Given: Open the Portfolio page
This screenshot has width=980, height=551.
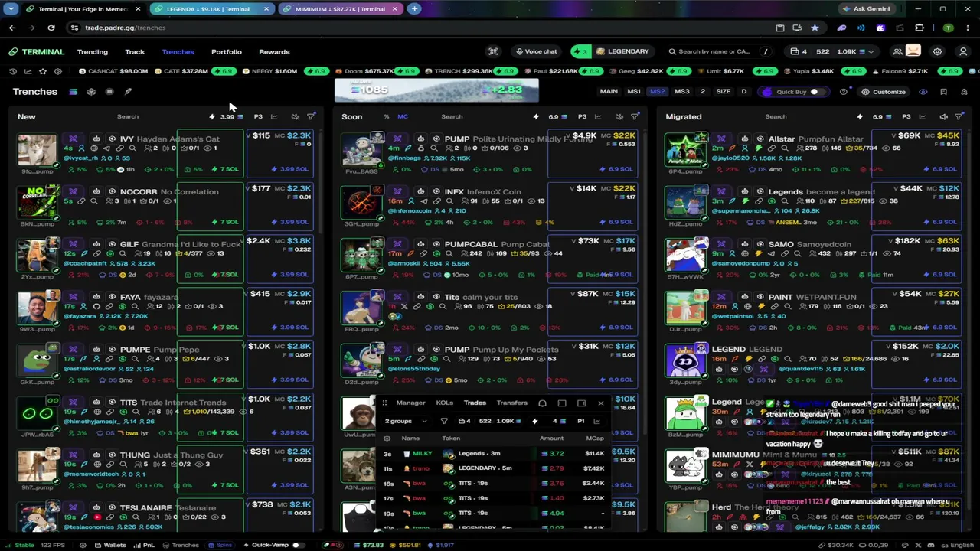Looking at the screenshot, I should (x=227, y=52).
